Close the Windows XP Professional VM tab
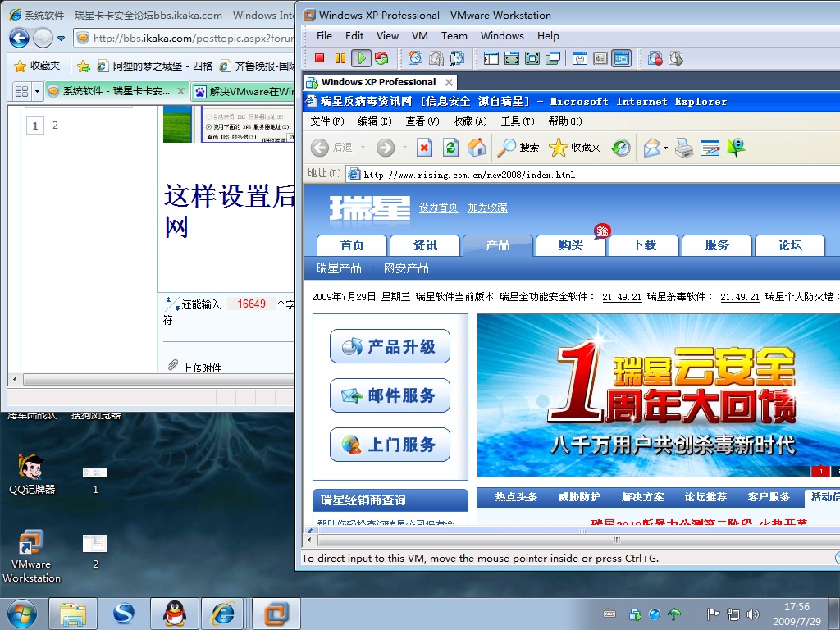 click(449, 83)
